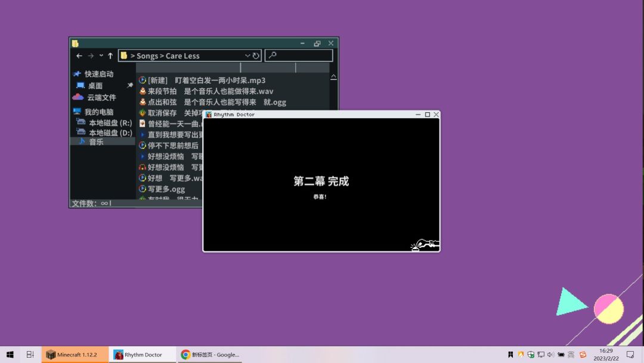Expand the address bar history dropdown
The image size is (644, 363).
[x=247, y=56]
